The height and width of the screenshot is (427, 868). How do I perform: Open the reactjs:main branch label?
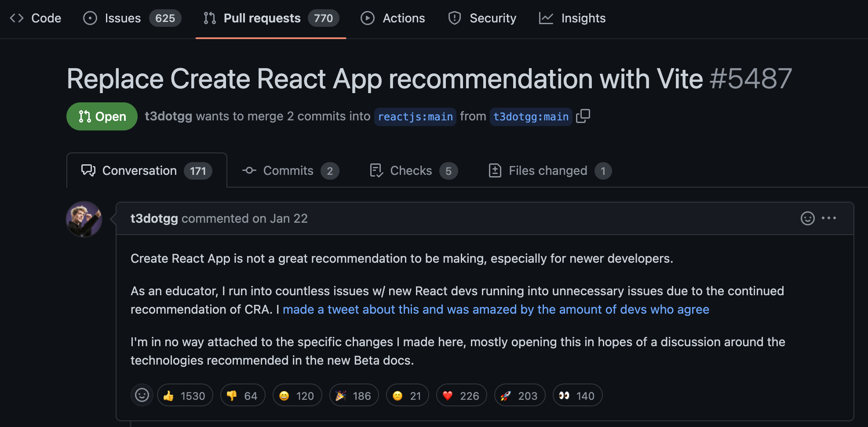point(415,116)
